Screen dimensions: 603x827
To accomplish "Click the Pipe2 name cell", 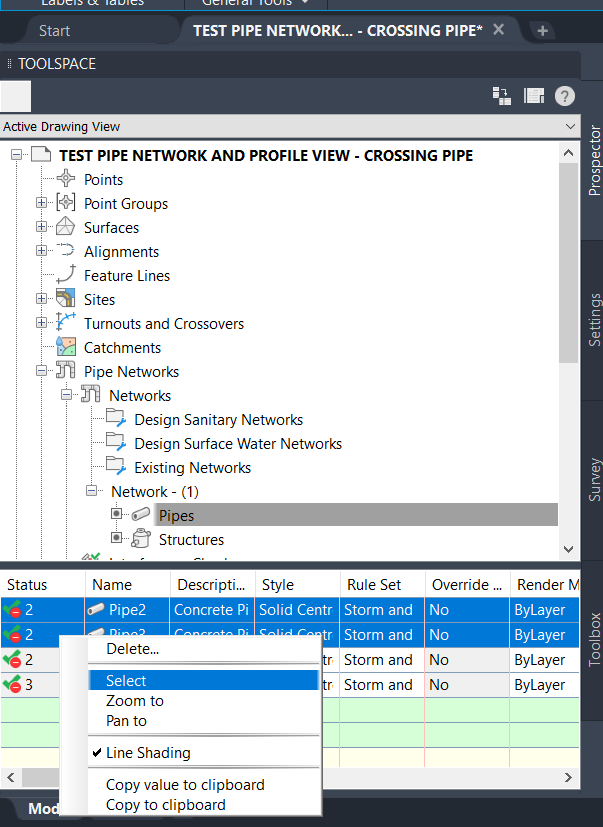I will coord(127,610).
